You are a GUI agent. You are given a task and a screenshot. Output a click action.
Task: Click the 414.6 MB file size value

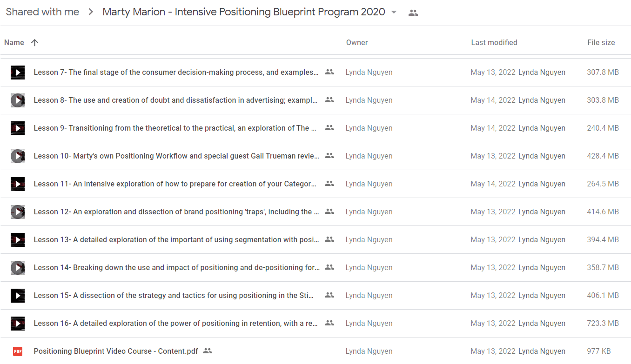tap(603, 212)
